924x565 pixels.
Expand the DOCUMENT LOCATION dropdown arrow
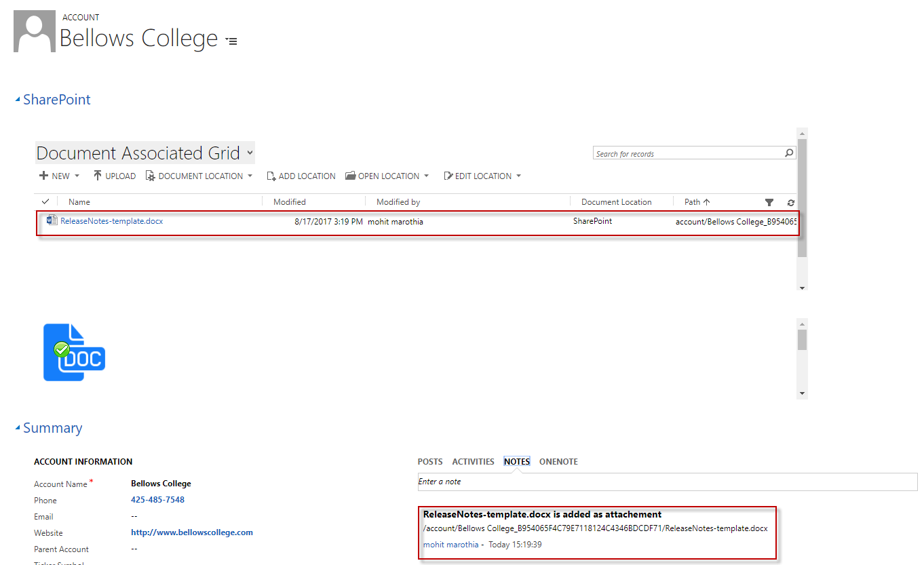(x=250, y=176)
